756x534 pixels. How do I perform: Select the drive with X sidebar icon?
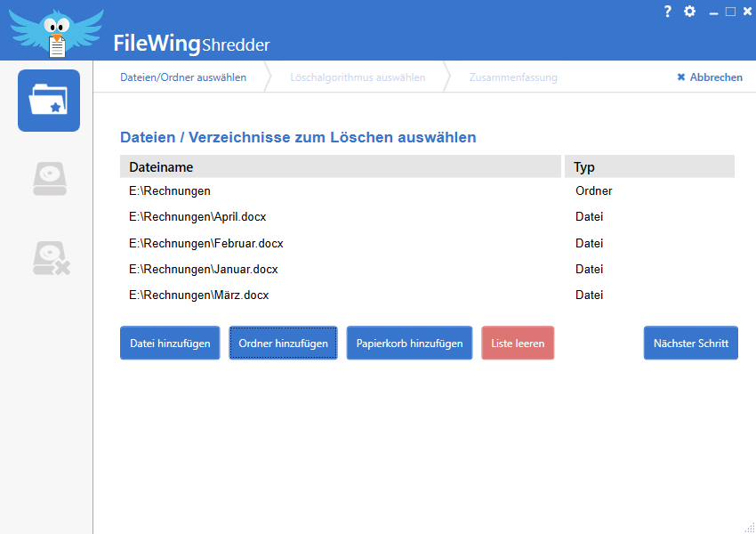[x=51, y=258]
